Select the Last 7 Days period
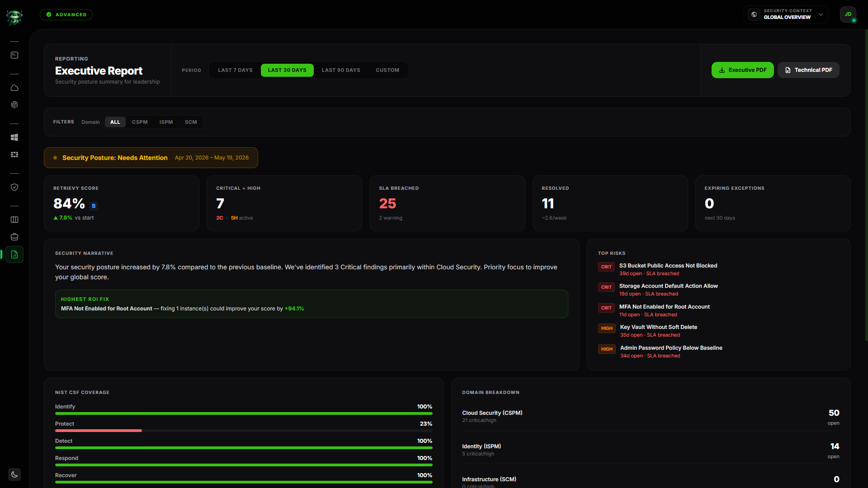Screen dimensions: 868x488 (235, 70)
